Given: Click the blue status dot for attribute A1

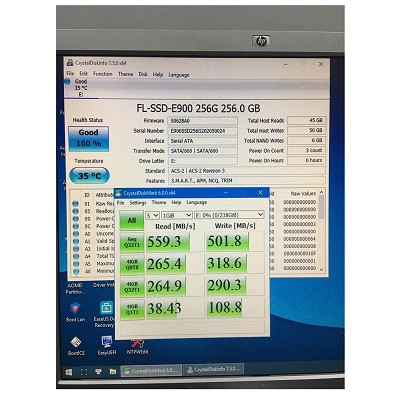Looking at the screenshot, I should 76,241.
